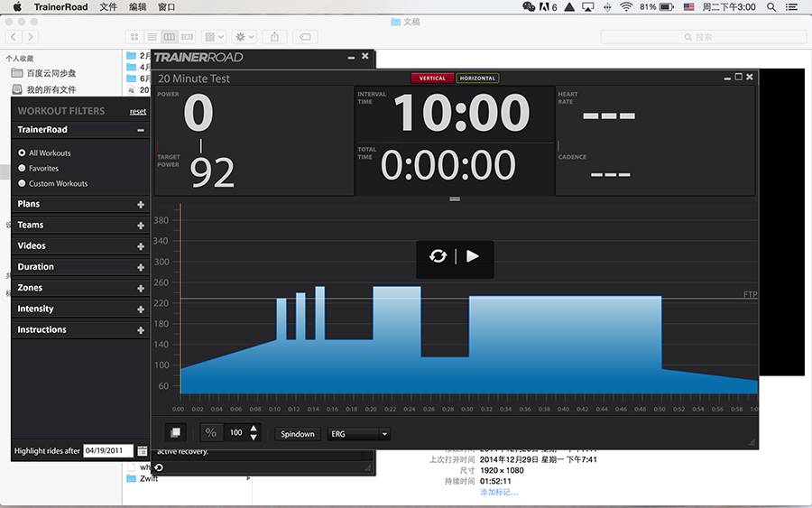Image resolution: width=812 pixels, height=508 pixels.
Task: Open Notification Center list icon
Action: pos(791,6)
